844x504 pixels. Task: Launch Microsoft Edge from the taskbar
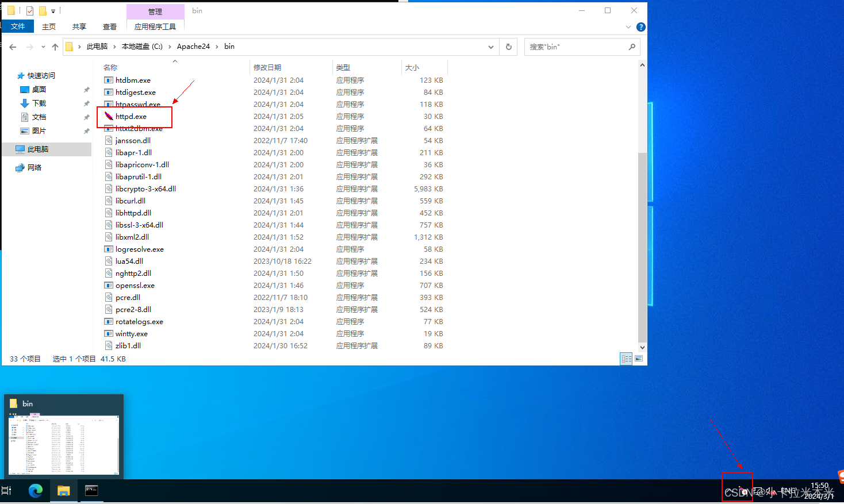[36, 491]
